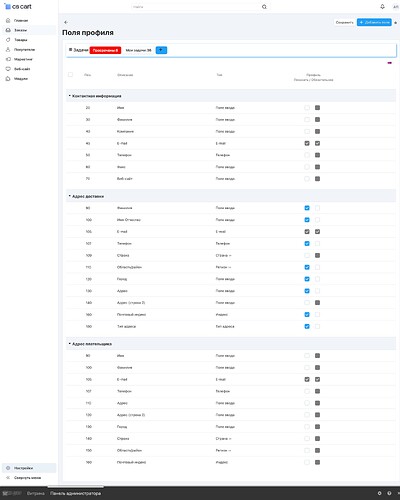This screenshot has width=400, height=500.
Task: Open Маркетинг sidebar megaphone icon
Action: pyautogui.click(x=8, y=59)
